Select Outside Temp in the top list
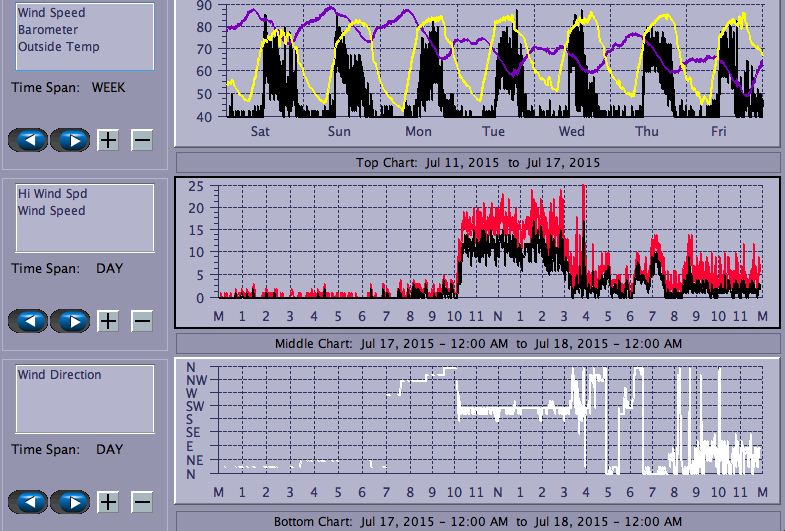Image resolution: width=785 pixels, height=531 pixels. (x=58, y=47)
